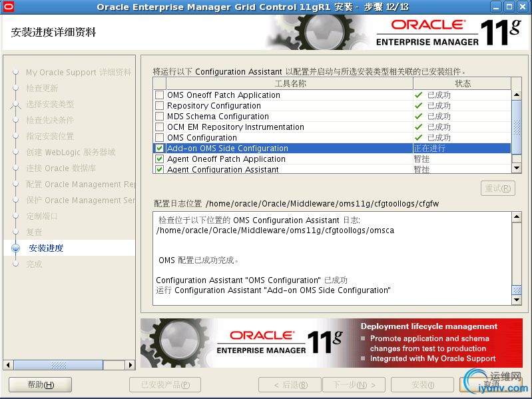The width and height of the screenshot is (532, 399).
Task: Click the 已安装产品(P) button
Action: tap(165, 385)
